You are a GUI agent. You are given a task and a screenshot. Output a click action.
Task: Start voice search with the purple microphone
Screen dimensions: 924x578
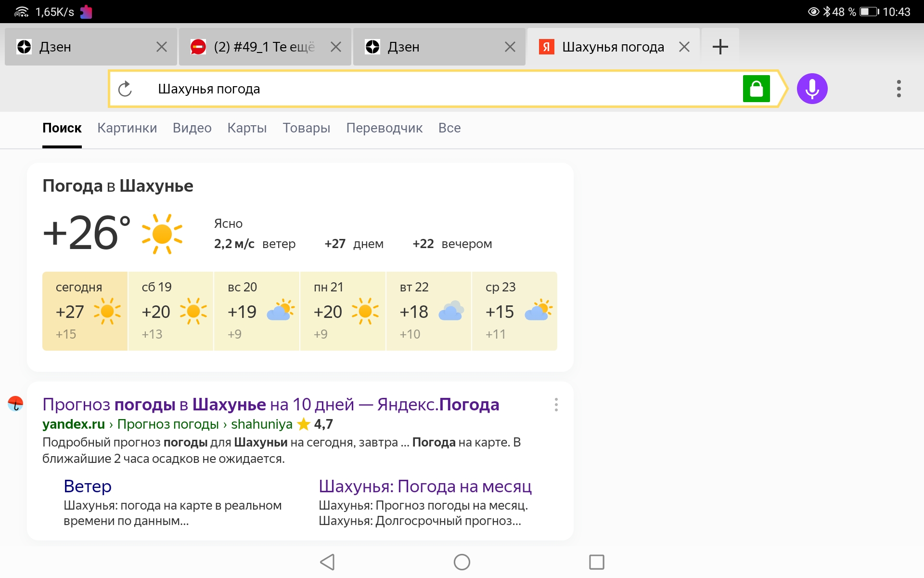click(x=812, y=89)
